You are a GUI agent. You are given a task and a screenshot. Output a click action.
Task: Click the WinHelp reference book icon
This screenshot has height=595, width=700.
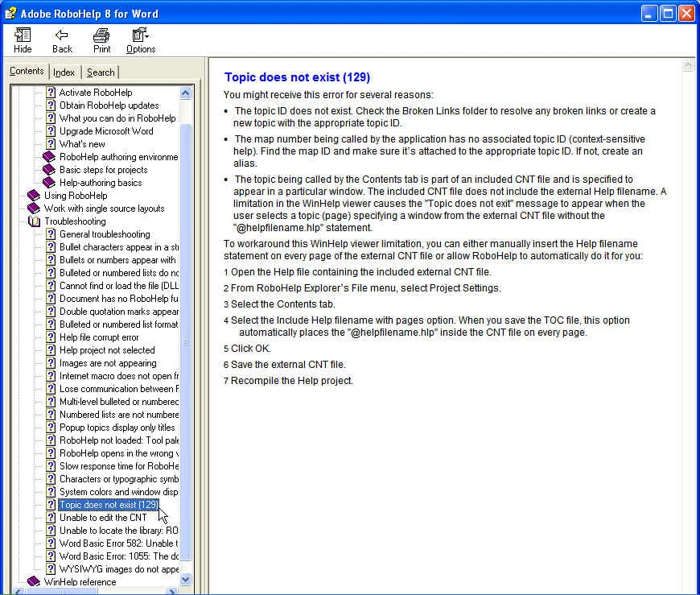click(34, 581)
